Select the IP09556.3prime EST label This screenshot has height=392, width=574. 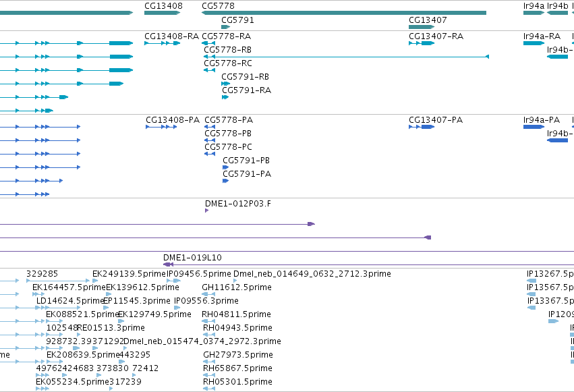pyautogui.click(x=206, y=301)
